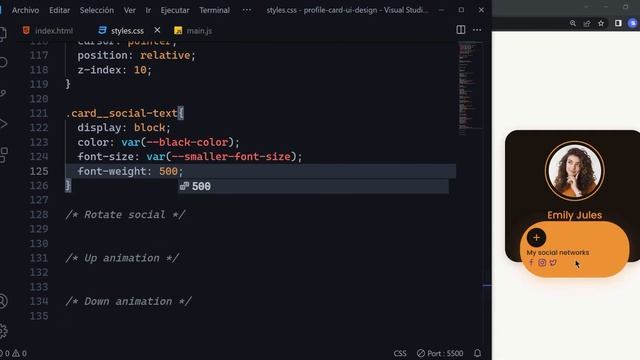Click My social networks text
640x360 pixels.
558,253
